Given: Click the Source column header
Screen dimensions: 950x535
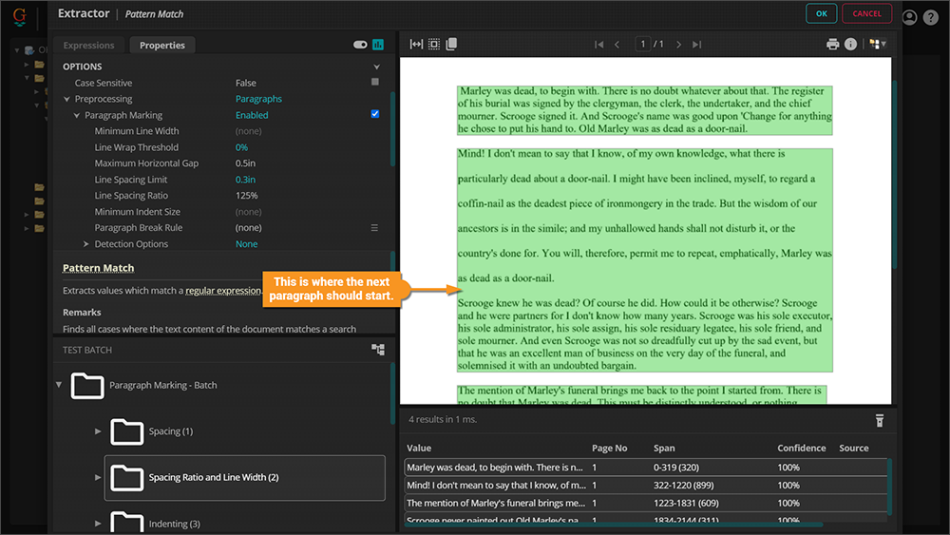Looking at the screenshot, I should click(853, 448).
